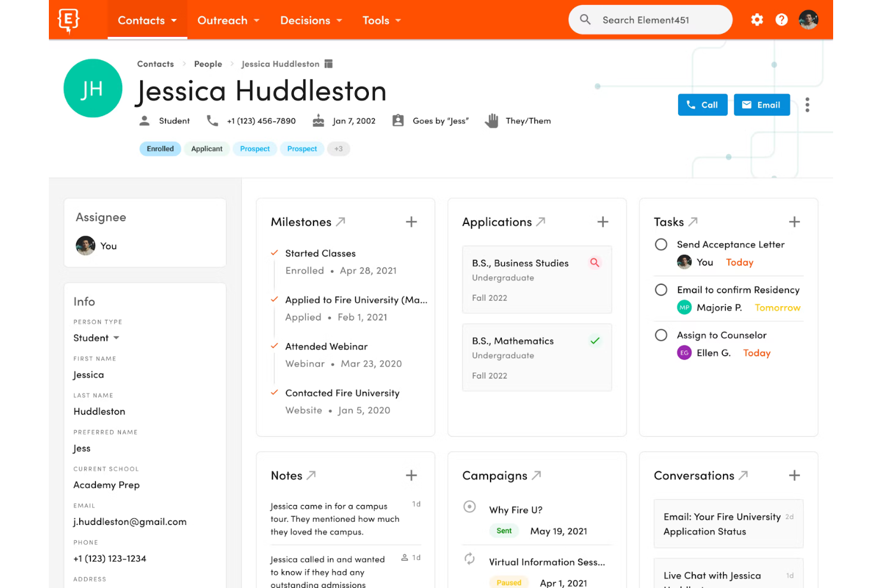Mark the Send Acceptance Letter task complete
The height and width of the screenshot is (588, 882).
661,244
